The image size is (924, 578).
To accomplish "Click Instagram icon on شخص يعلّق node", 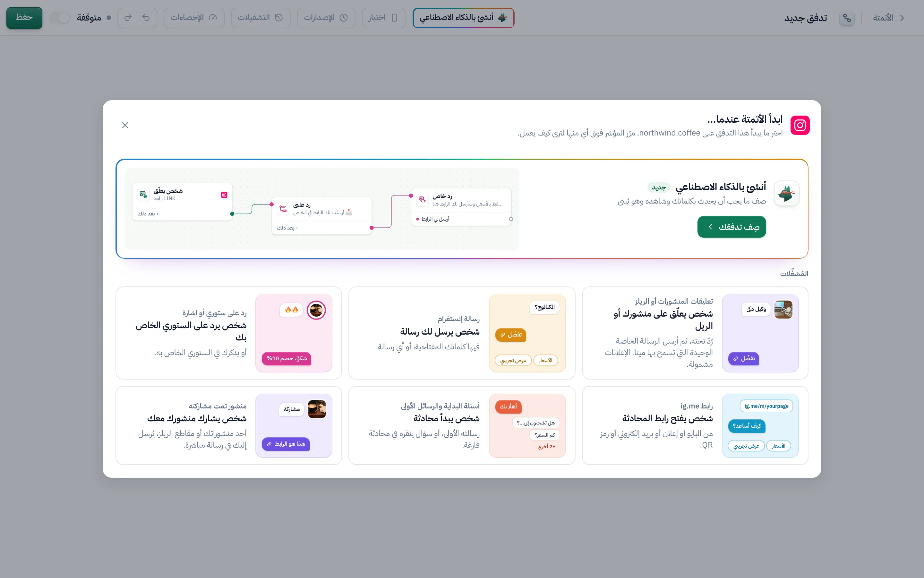I will coord(224,195).
